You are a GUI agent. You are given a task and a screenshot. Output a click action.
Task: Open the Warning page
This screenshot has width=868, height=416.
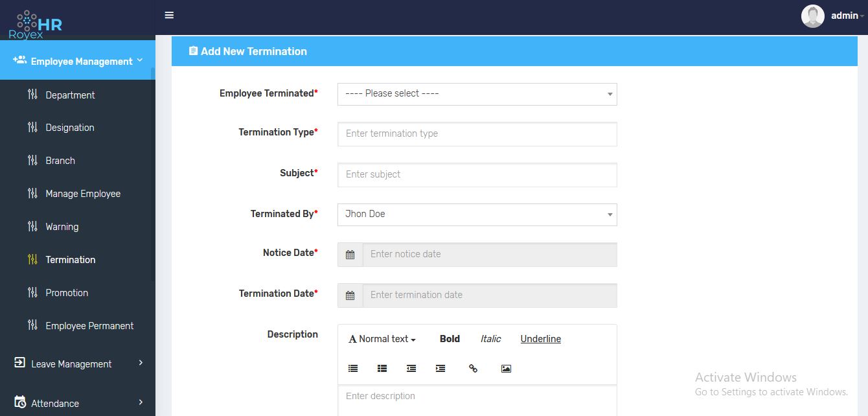click(x=62, y=226)
